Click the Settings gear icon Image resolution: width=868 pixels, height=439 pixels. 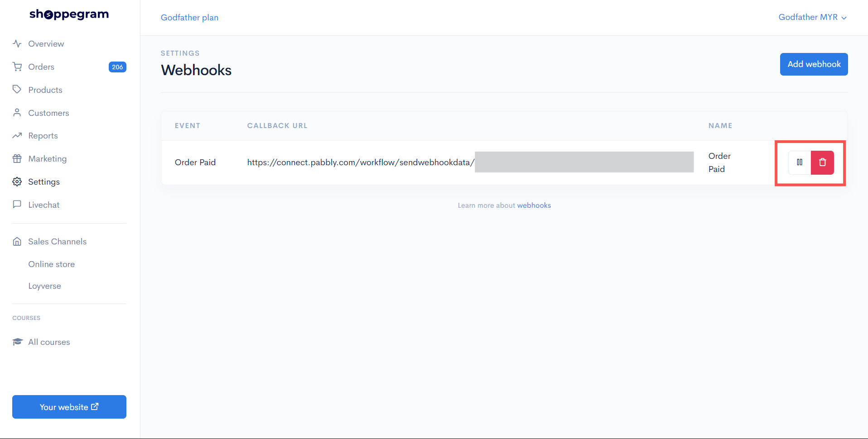[17, 182]
